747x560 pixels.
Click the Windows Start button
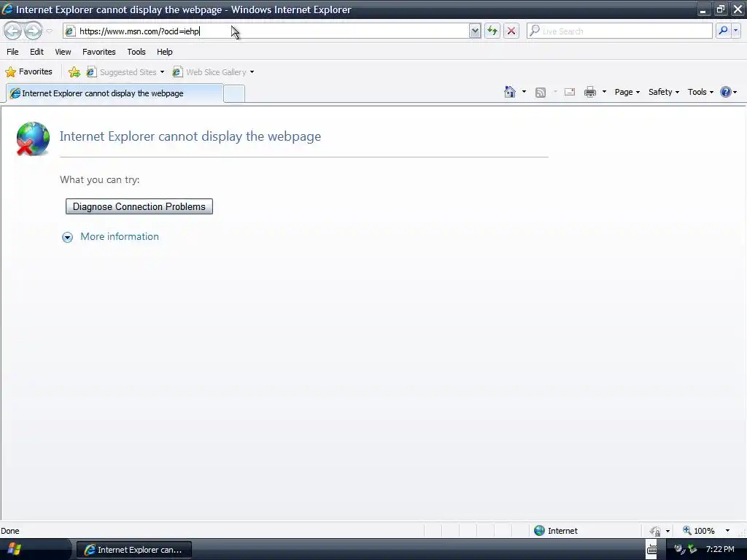pyautogui.click(x=14, y=549)
